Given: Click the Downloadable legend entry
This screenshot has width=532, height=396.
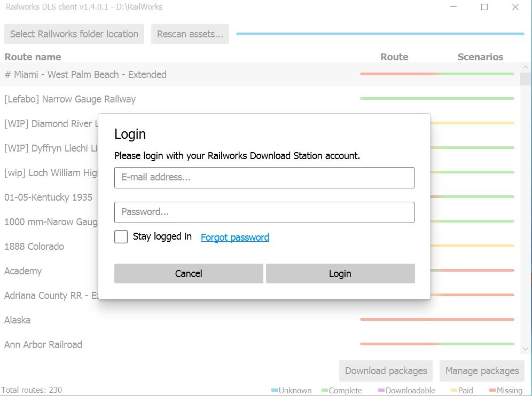Looking at the screenshot, I should point(406,390).
